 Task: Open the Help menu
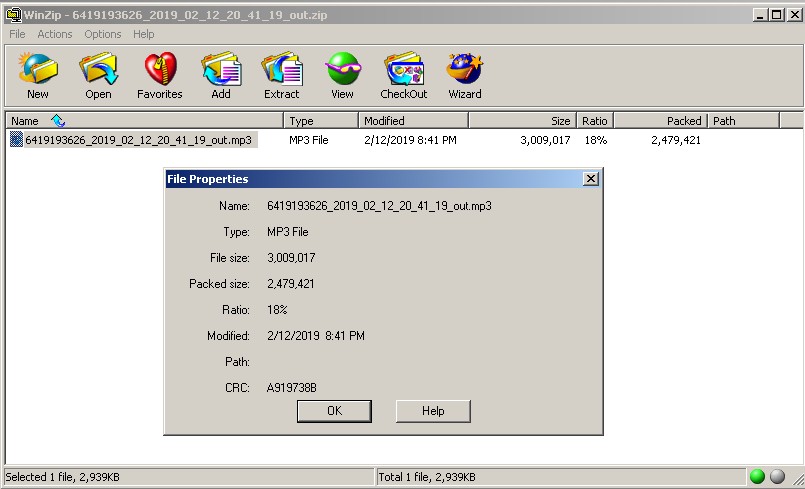(x=144, y=34)
